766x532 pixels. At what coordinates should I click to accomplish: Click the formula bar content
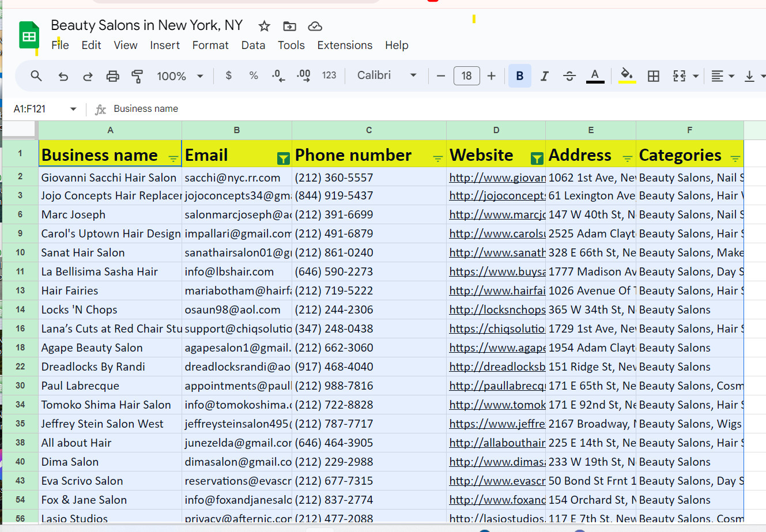146,109
